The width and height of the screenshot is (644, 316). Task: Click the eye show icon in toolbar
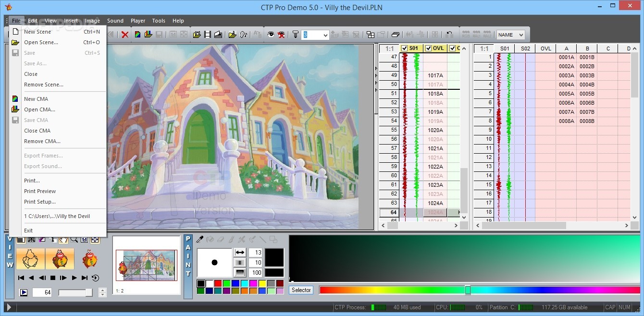271,35
